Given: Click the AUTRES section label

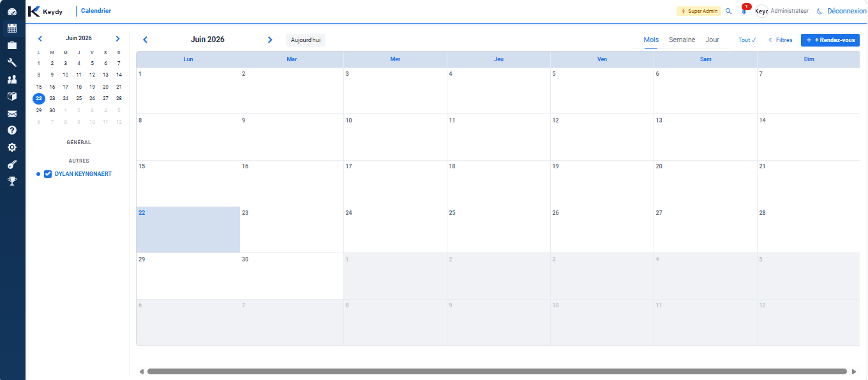Looking at the screenshot, I should (x=79, y=161).
